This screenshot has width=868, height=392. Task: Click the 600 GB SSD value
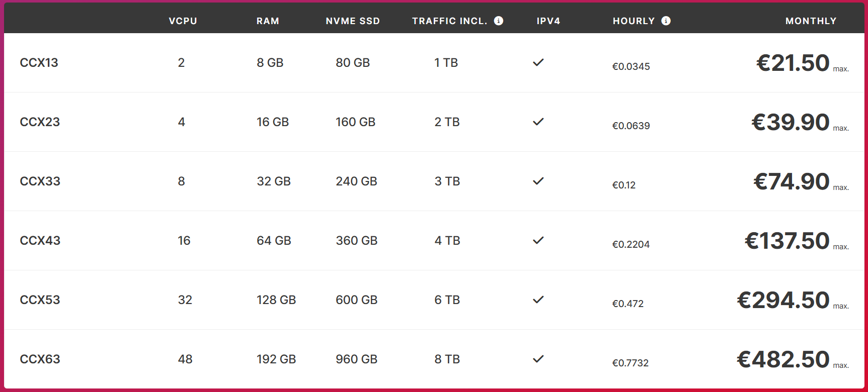pyautogui.click(x=357, y=300)
